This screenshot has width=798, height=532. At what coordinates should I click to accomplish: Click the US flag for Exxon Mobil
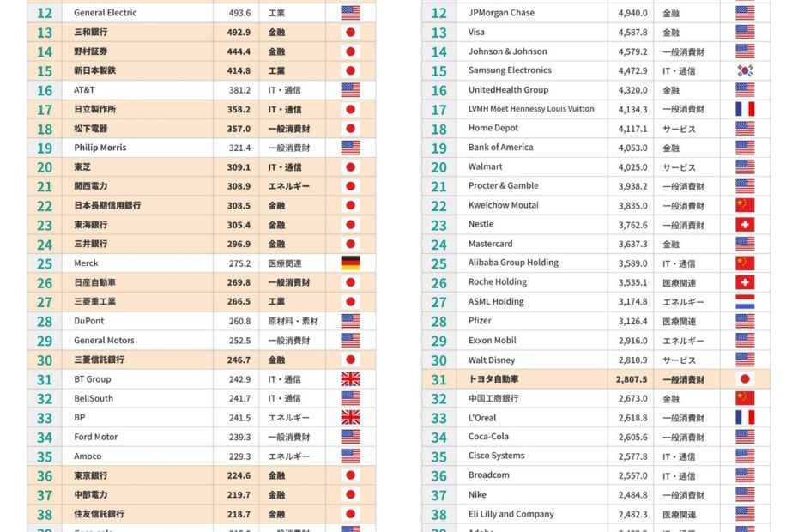(x=745, y=341)
